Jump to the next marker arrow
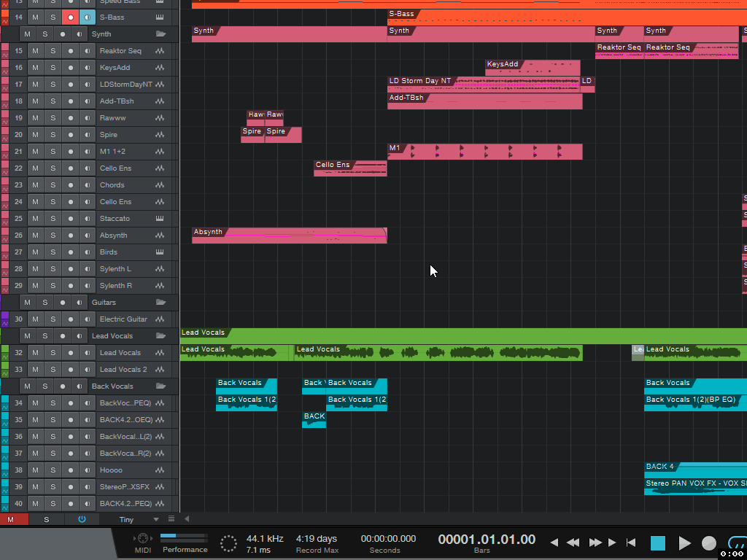Screen dimensions: 747x560 pyautogui.click(x=612, y=542)
